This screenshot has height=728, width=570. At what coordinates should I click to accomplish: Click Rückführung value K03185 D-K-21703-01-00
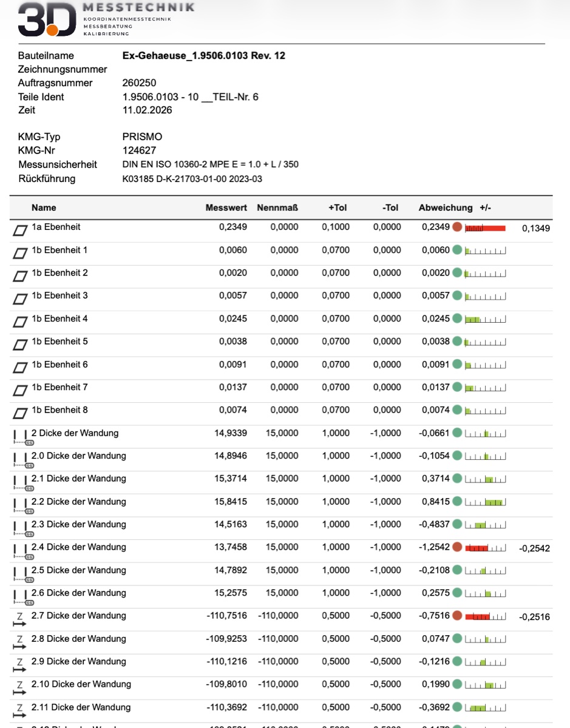(x=193, y=179)
